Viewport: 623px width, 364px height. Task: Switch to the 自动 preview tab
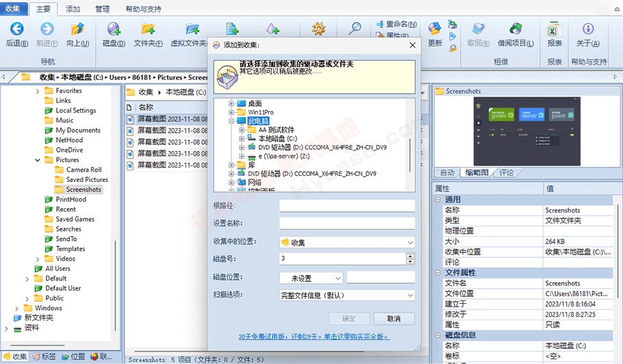point(447,172)
